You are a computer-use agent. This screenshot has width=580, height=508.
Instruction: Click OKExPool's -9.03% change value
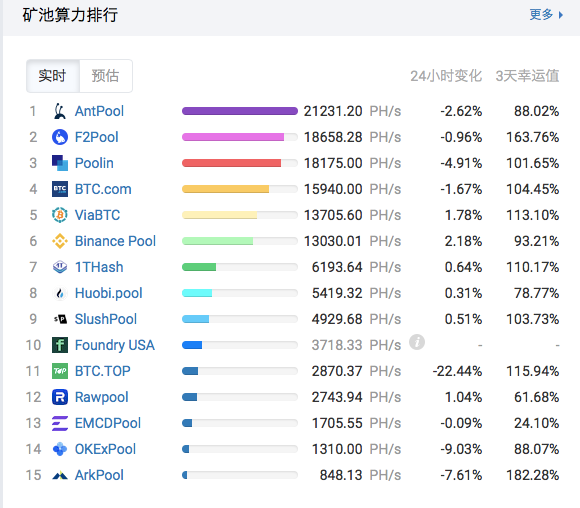(461, 449)
